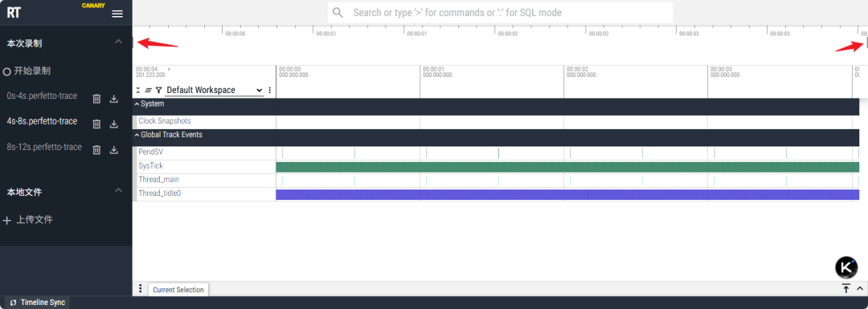Click the Timeline Sync refresh icon
Viewport: 868px width, 309px height.
click(x=14, y=303)
